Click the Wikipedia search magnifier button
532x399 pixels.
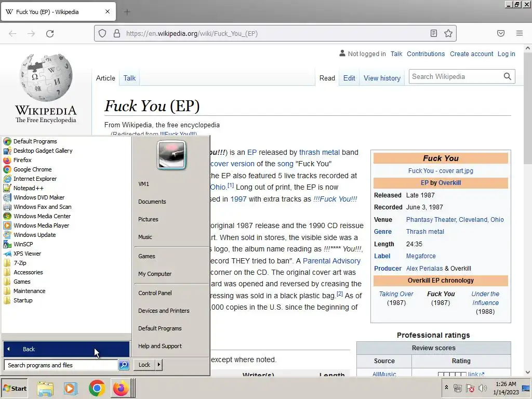tap(508, 76)
